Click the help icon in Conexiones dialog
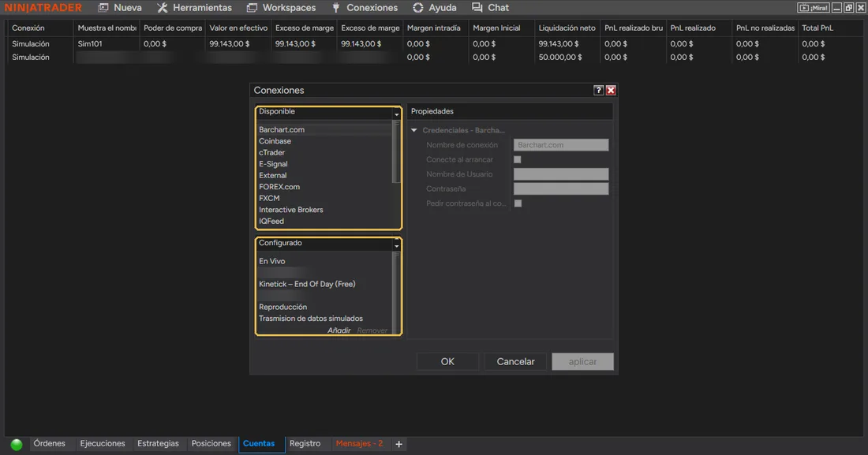 [598, 90]
